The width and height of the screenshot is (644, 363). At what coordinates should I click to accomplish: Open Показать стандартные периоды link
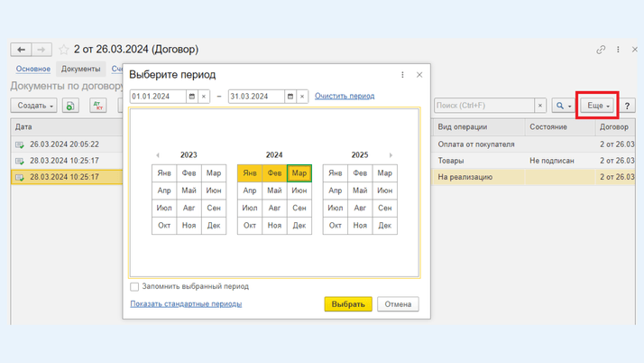tap(186, 304)
